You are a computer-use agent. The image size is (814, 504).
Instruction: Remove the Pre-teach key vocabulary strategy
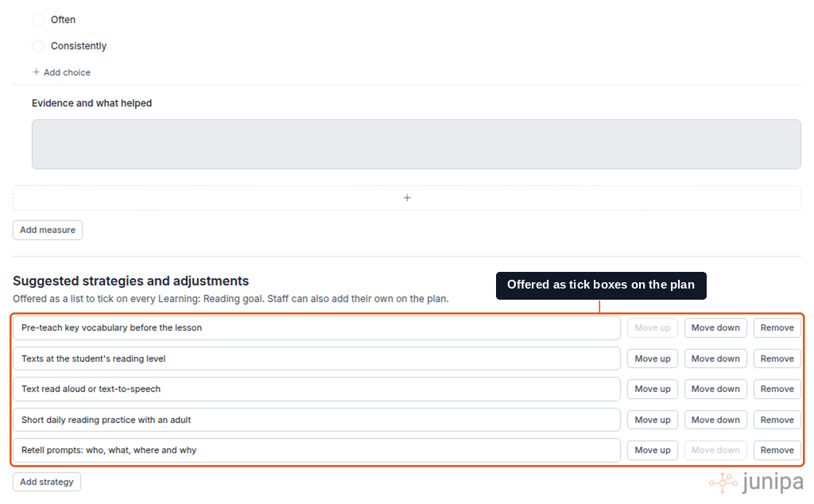(x=777, y=328)
